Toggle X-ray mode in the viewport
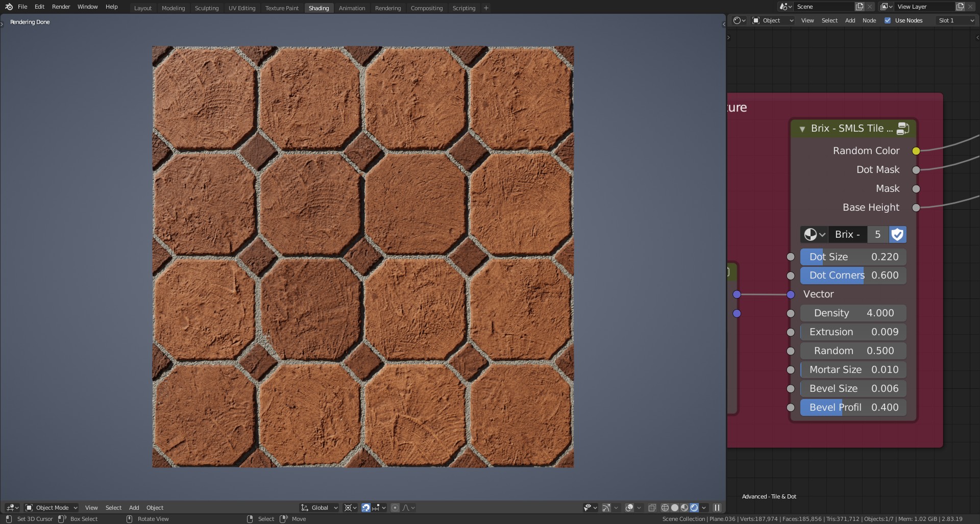 pos(652,508)
